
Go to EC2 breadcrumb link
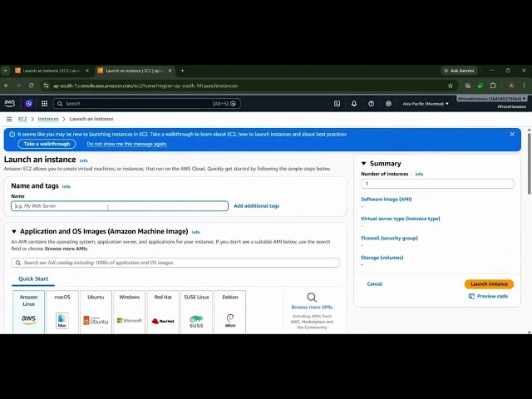(x=22, y=119)
